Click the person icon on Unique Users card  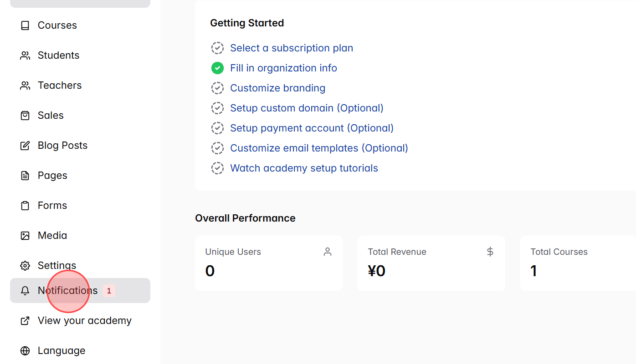tap(327, 251)
